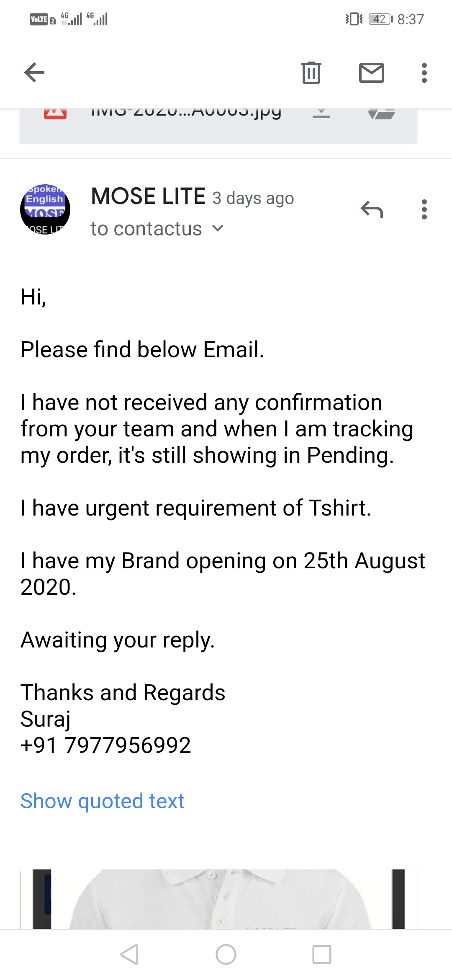
Task: Open recent apps with square button
Action: [x=322, y=955]
